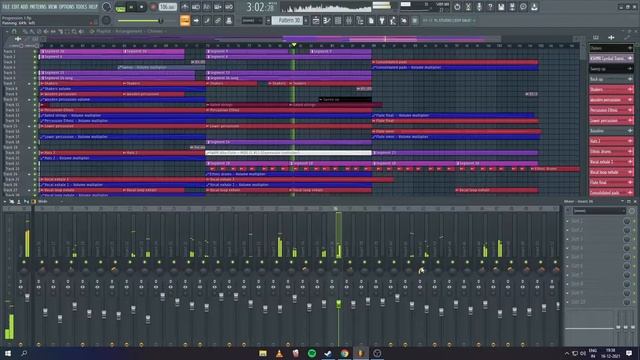
Task: Click the download content library icon
Action: (x=534, y=7)
